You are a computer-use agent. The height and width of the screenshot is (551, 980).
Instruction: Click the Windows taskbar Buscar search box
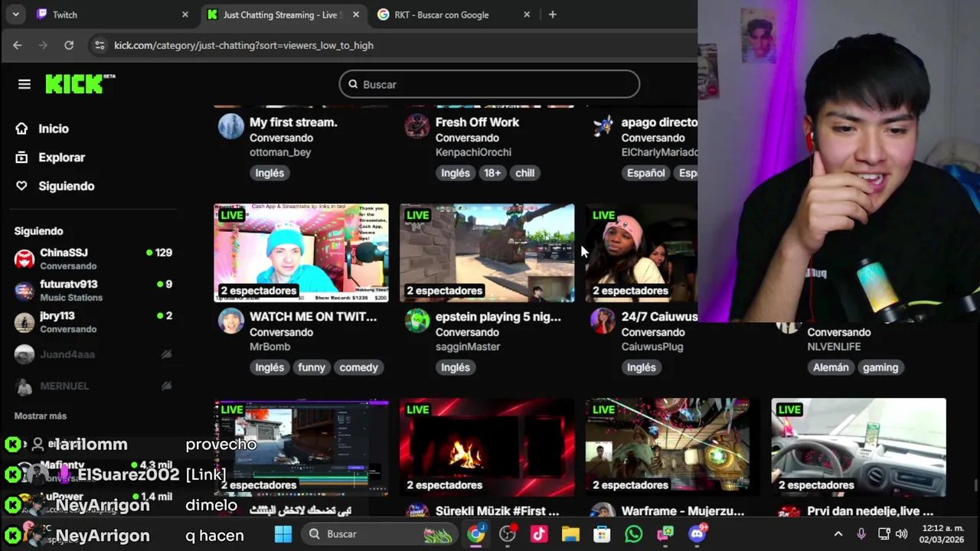point(380,534)
